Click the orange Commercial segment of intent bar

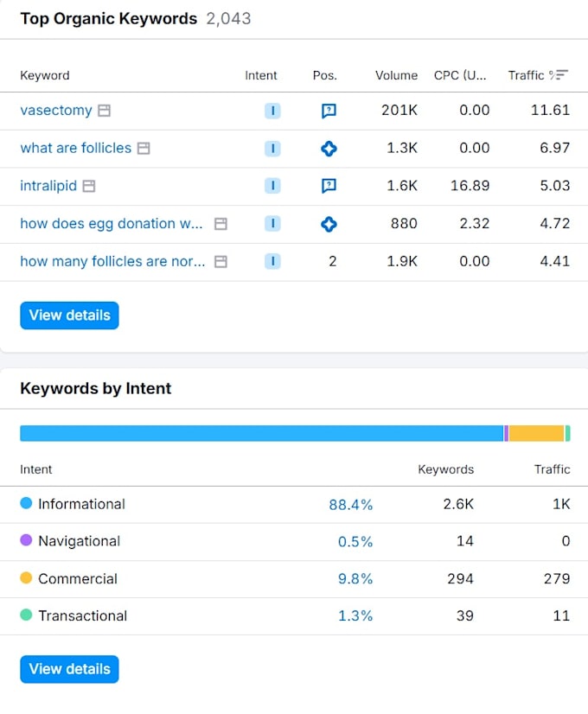point(536,434)
